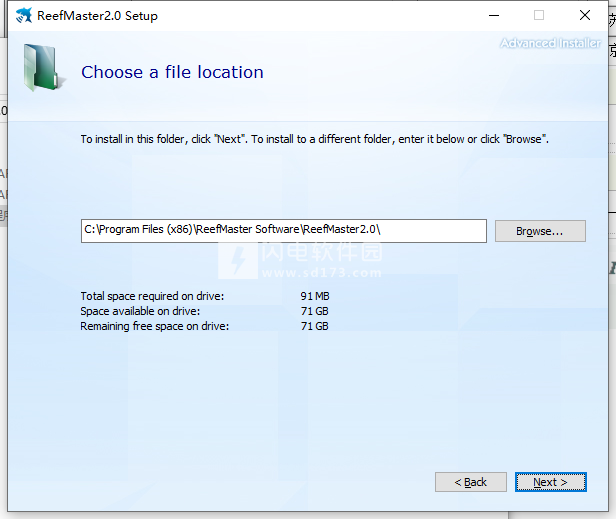Select the "Choose a file location" heading
This screenshot has height=519, width=616.
[x=172, y=72]
